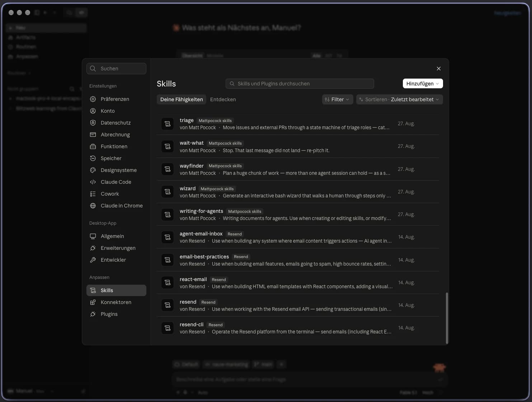The width and height of the screenshot is (532, 402).
Task: Open react-email skill entry
Action: [x=298, y=282]
